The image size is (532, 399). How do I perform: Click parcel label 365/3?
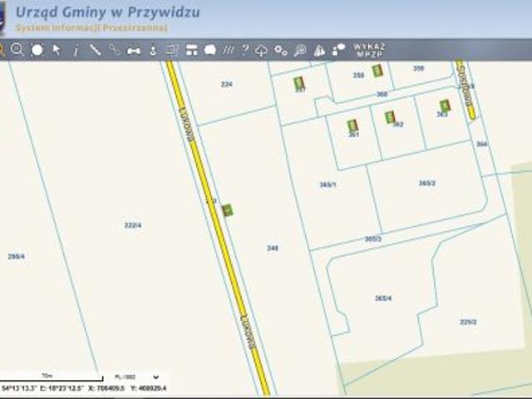pos(373,239)
